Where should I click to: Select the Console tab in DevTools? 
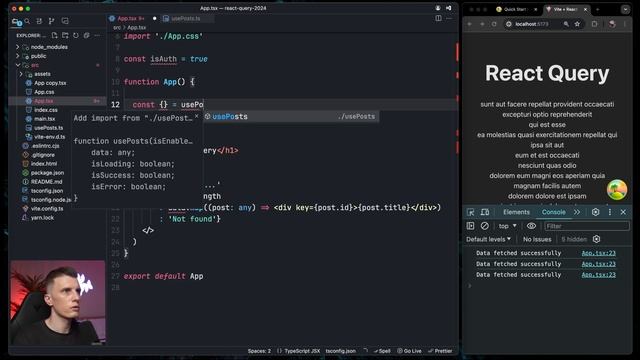coord(553,212)
